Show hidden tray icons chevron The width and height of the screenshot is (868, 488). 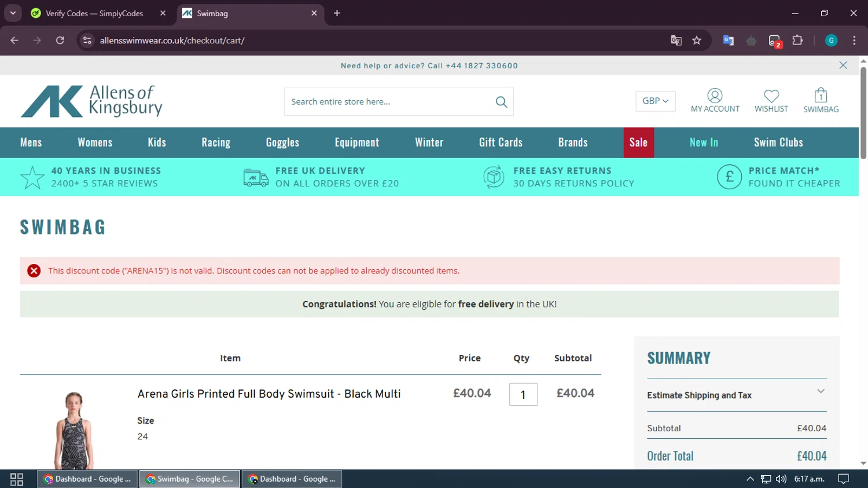pos(750,479)
